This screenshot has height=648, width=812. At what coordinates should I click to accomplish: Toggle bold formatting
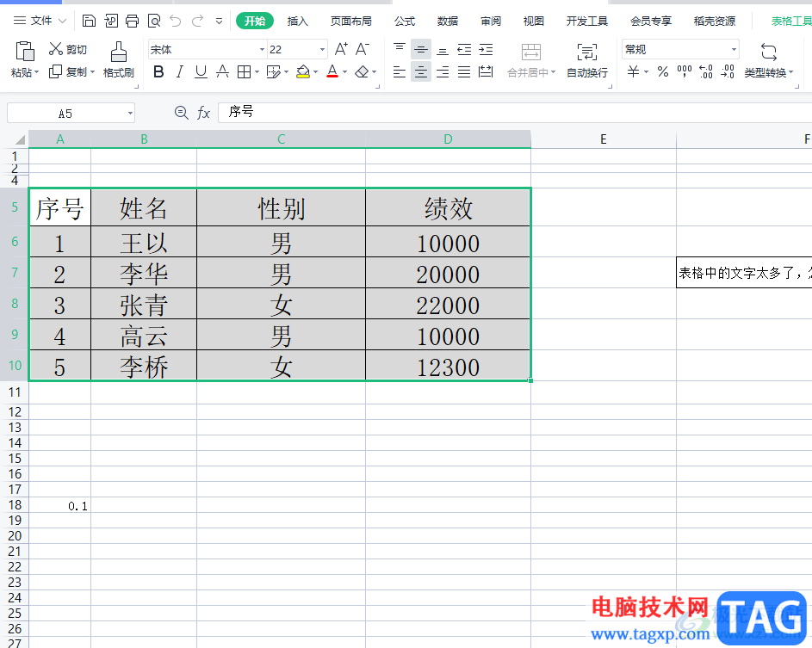coord(159,71)
